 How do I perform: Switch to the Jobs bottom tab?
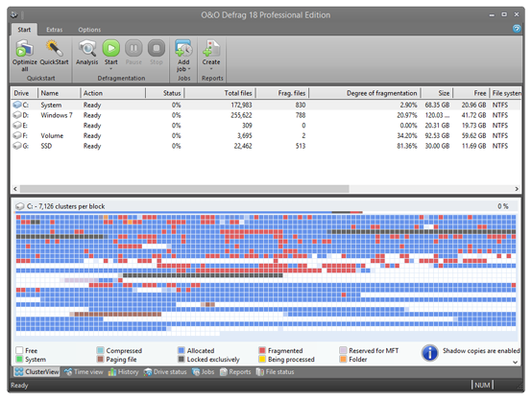pos(203,372)
